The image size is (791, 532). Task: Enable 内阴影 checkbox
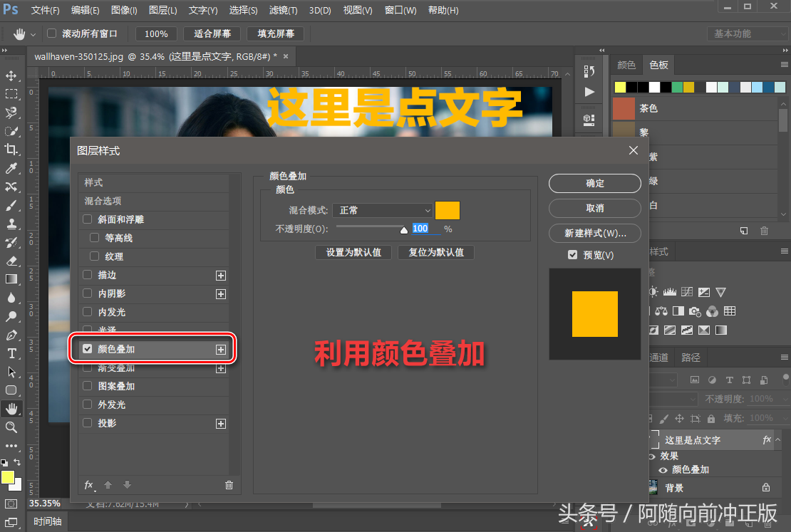pyautogui.click(x=87, y=293)
